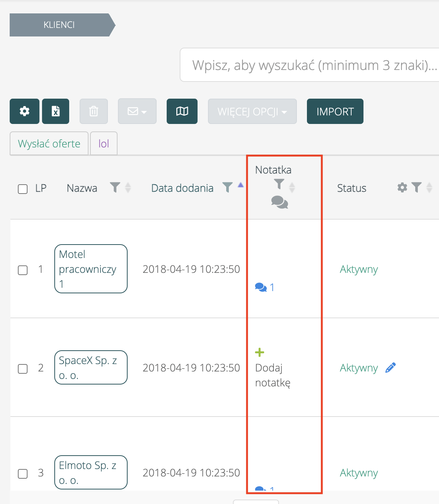This screenshot has width=439, height=504.
Task: Edit SpaceX status with pencil icon
Action: (390, 368)
